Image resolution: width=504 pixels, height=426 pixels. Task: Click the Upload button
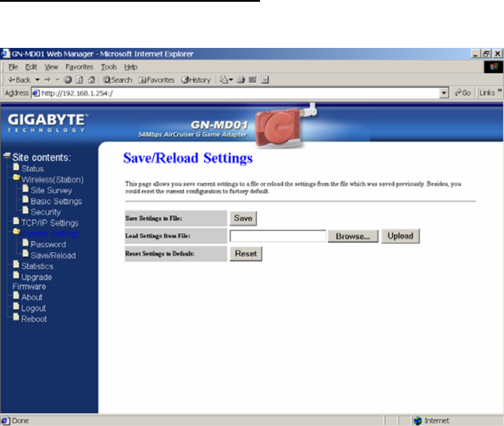[x=400, y=236]
